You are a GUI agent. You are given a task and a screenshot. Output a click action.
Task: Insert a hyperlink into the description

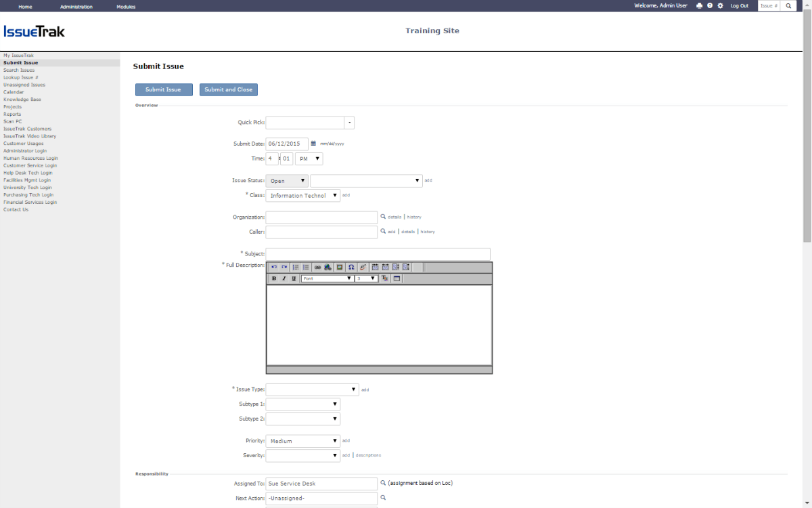point(317,267)
